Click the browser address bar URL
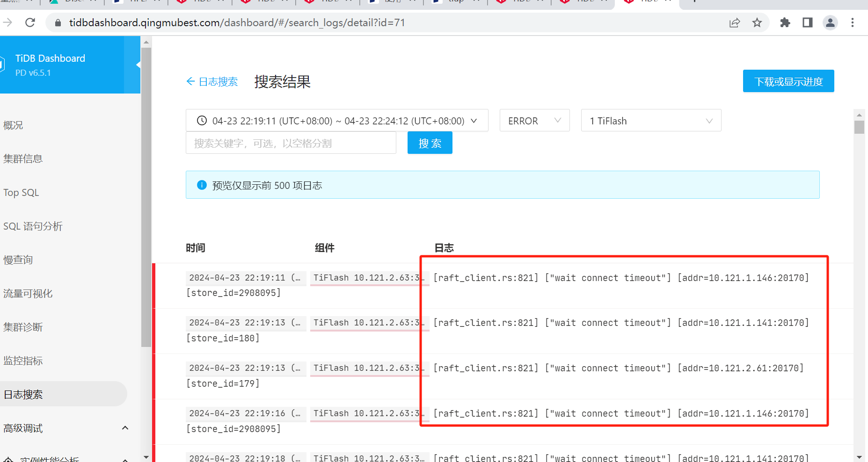 237,22
